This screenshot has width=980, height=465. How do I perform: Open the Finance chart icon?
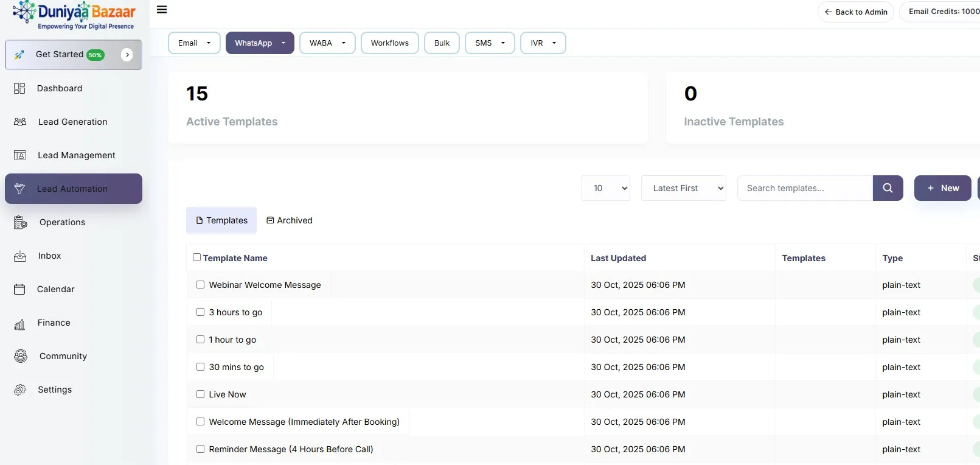tap(19, 324)
